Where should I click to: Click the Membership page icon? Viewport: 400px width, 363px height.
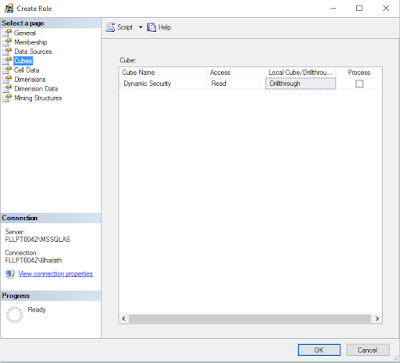7,42
